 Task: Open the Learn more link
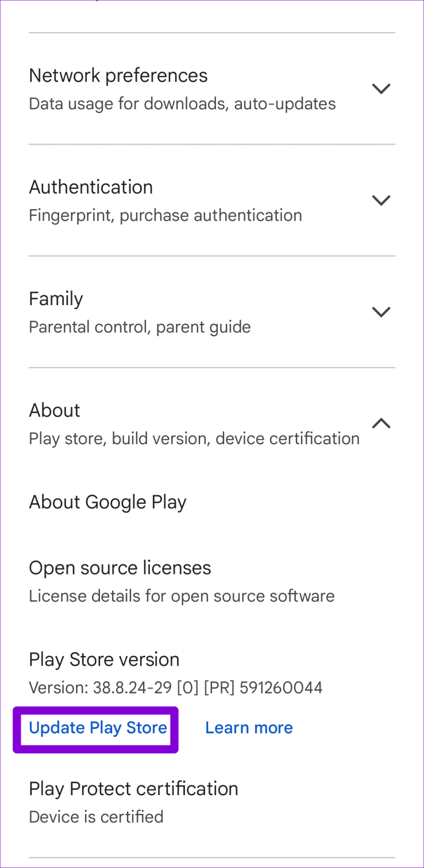[249, 727]
